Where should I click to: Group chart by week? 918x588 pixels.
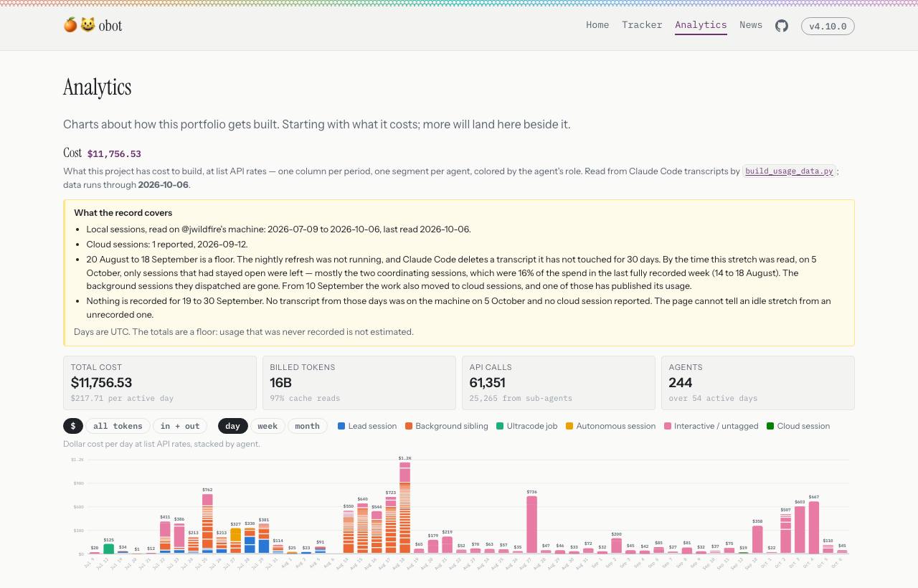268,426
